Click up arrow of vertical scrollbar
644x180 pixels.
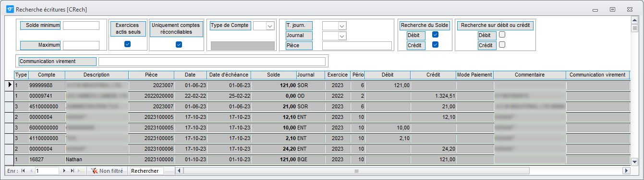point(634,20)
